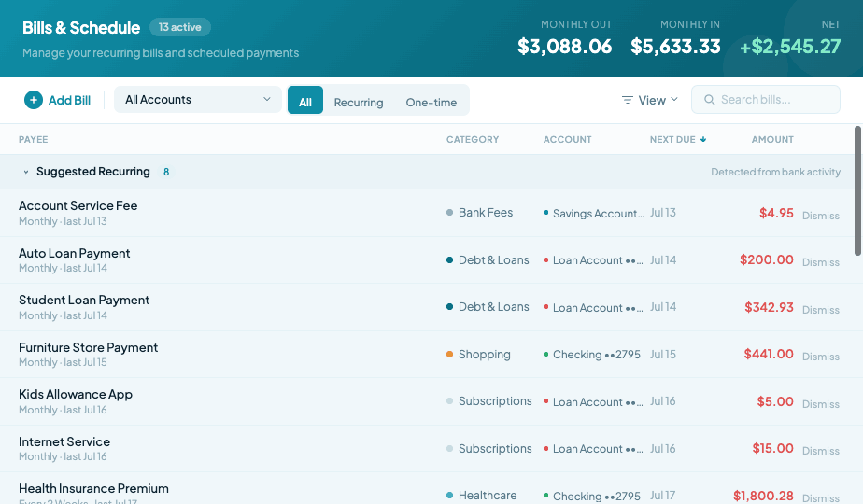Collapse the Suggested Recurring group chevron

26,173
